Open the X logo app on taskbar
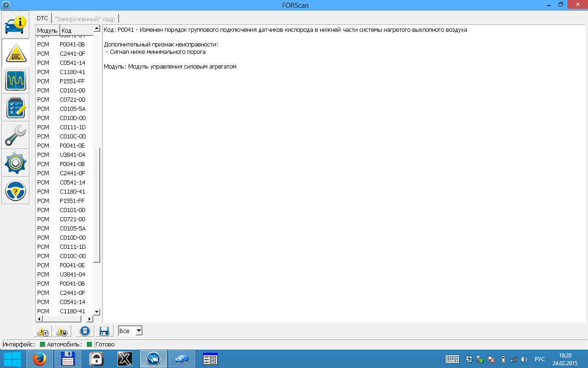The width and height of the screenshot is (588, 368). (125, 359)
